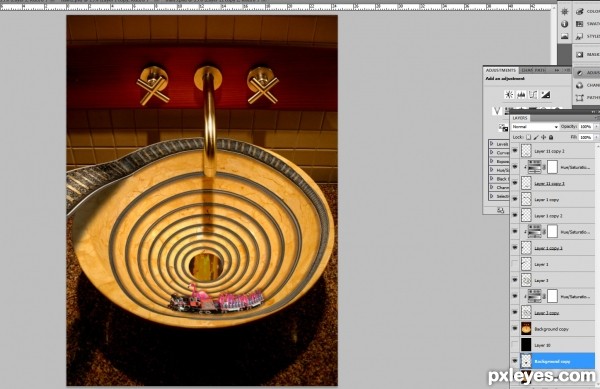Switch to the Adjustments tab

[501, 70]
